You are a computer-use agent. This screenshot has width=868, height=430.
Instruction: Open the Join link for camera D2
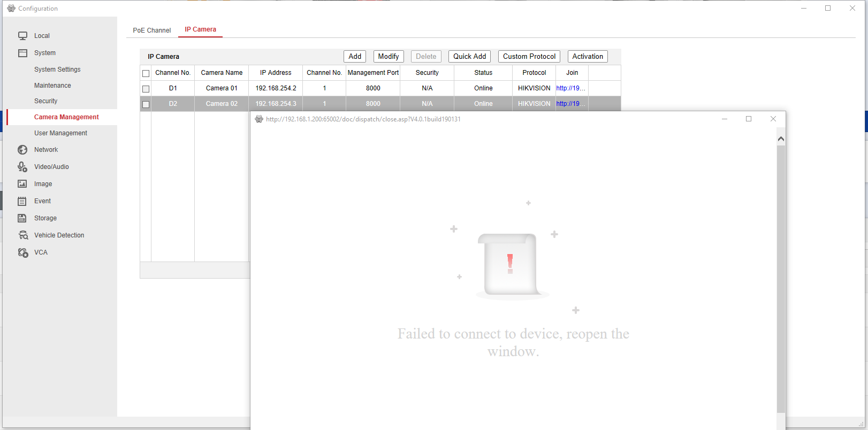[570, 104]
